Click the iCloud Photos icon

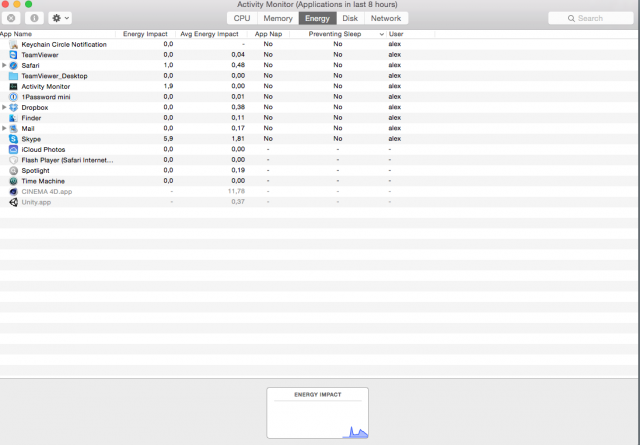(x=13, y=149)
